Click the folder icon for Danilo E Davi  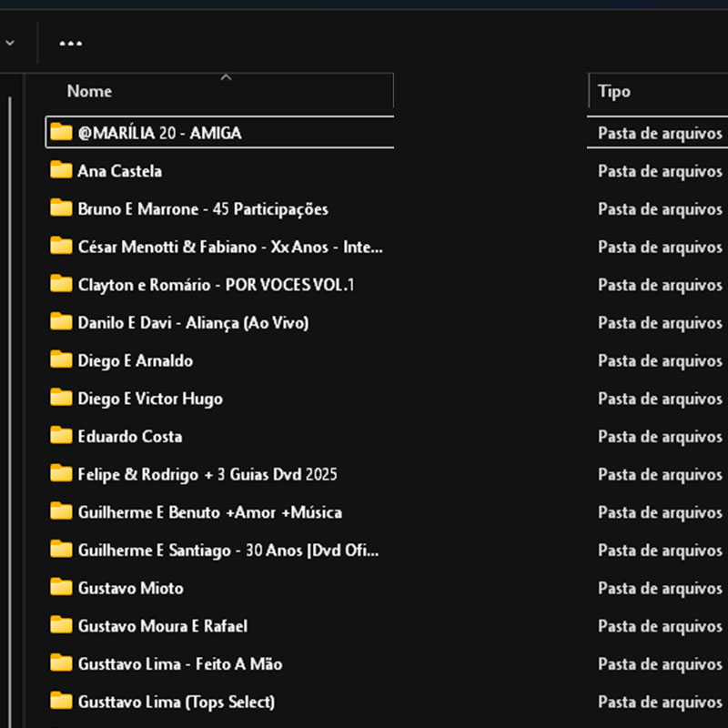(61, 321)
